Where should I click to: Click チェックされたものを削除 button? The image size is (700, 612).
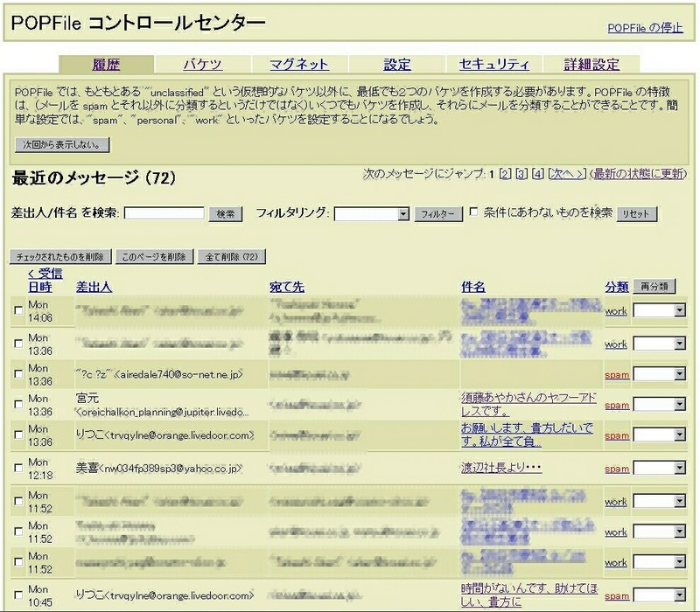pos(60,257)
